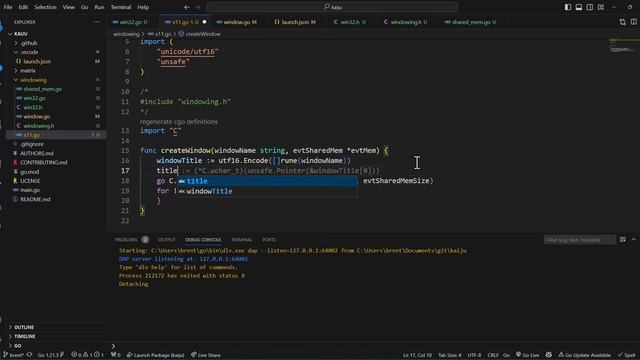Click the errors and warnings status indicator
The height and width of the screenshot is (360, 640).
[x=88, y=355]
